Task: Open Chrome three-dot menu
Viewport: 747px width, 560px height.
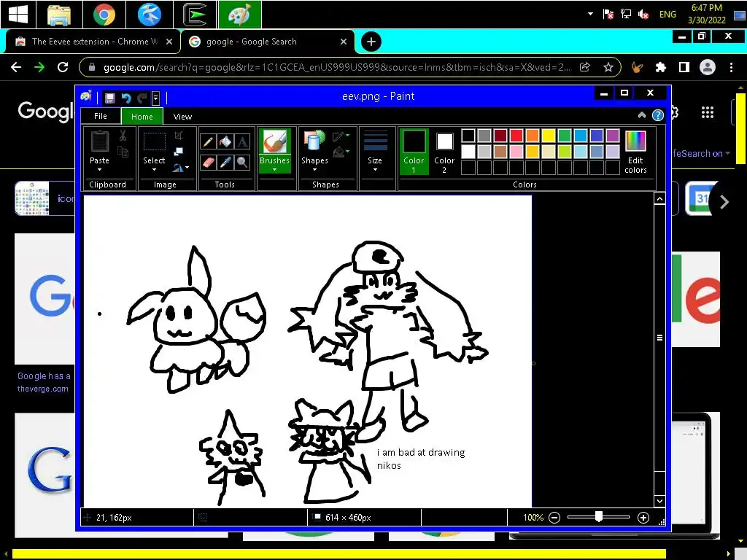Action: 731,67
